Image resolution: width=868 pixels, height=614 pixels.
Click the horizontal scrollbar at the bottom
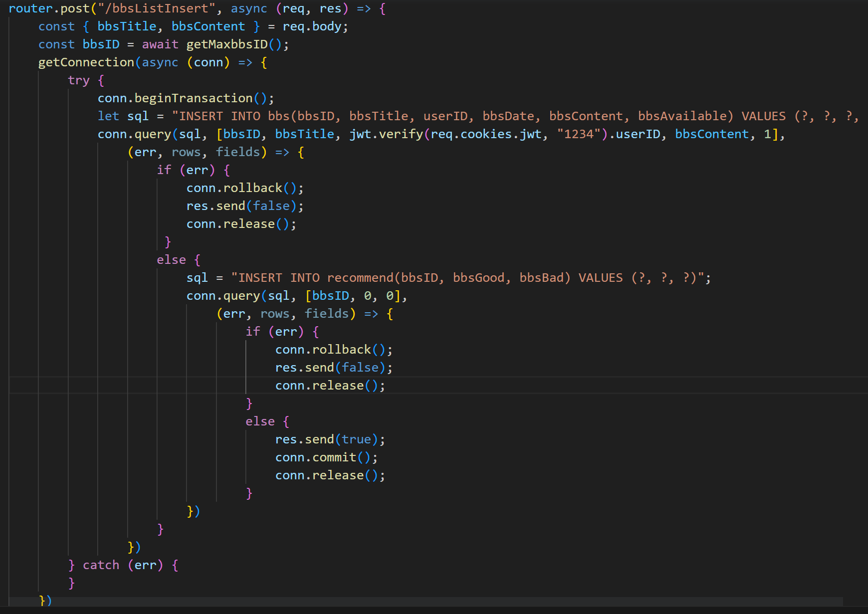tap(426, 602)
